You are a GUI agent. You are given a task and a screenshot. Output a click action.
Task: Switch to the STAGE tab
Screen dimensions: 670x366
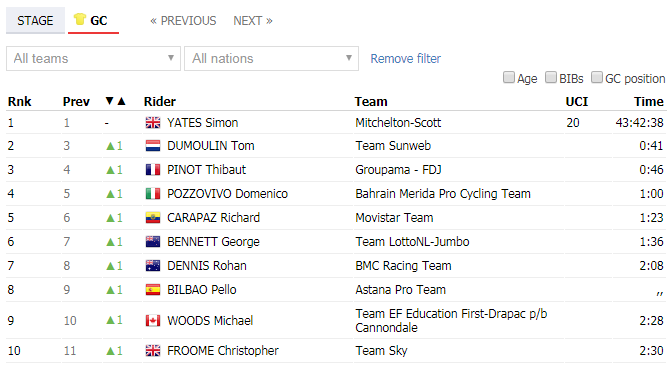tap(35, 20)
